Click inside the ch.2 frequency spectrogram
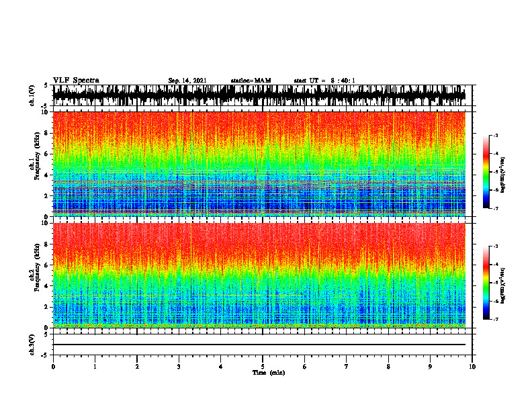 tap(259, 275)
